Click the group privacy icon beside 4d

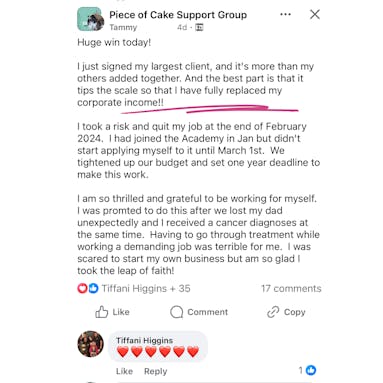(199, 27)
